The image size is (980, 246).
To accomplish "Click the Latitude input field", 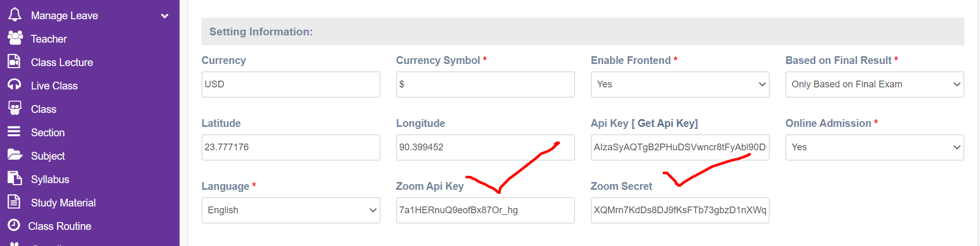I will coord(290,147).
